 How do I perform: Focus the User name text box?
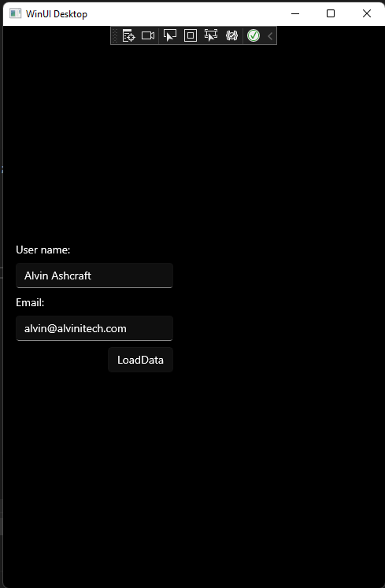[94, 276]
